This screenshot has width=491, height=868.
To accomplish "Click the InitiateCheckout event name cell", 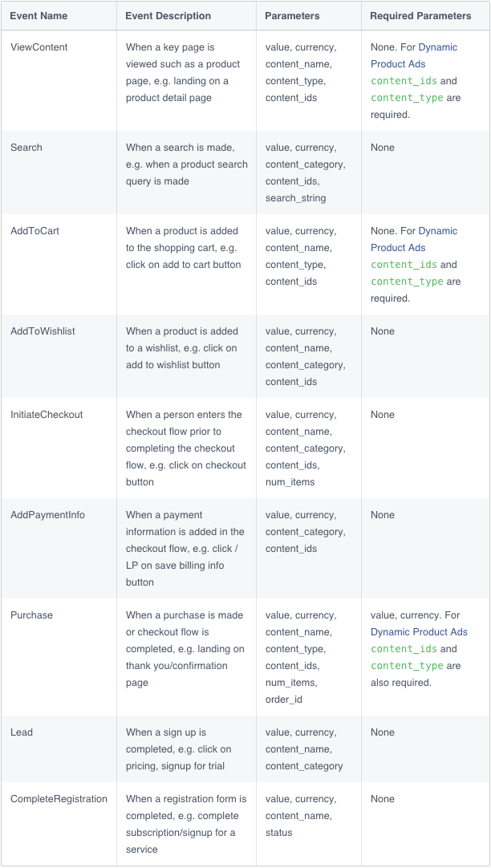I will (x=47, y=415).
